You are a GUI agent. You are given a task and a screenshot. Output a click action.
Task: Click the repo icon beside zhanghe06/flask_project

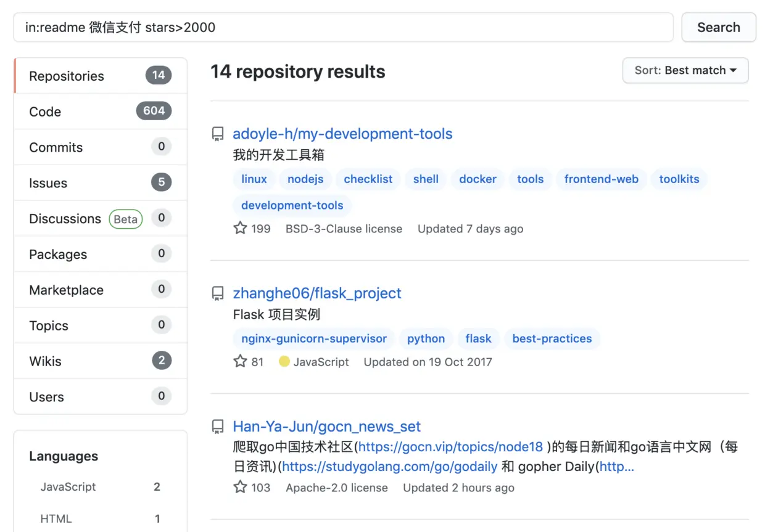(x=218, y=294)
